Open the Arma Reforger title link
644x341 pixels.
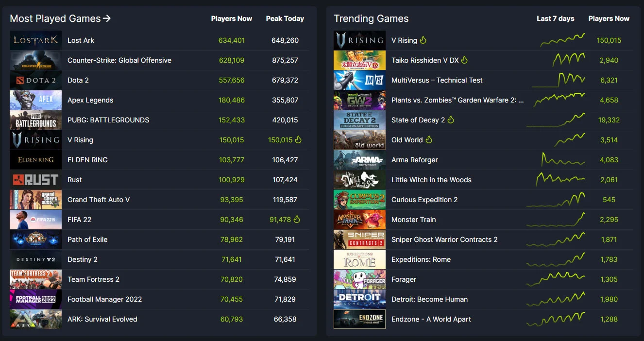[415, 160]
